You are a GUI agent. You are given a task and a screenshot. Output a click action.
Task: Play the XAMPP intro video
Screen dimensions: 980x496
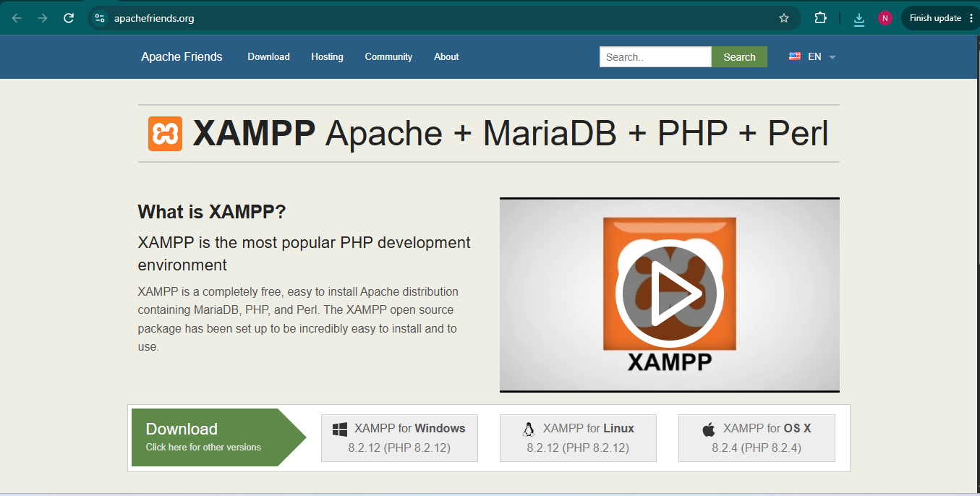click(669, 294)
